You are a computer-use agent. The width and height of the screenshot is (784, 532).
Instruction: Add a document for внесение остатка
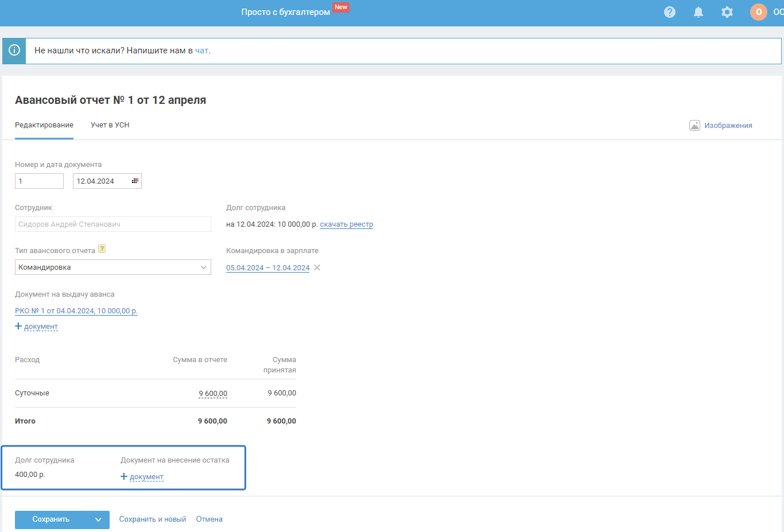click(x=142, y=477)
